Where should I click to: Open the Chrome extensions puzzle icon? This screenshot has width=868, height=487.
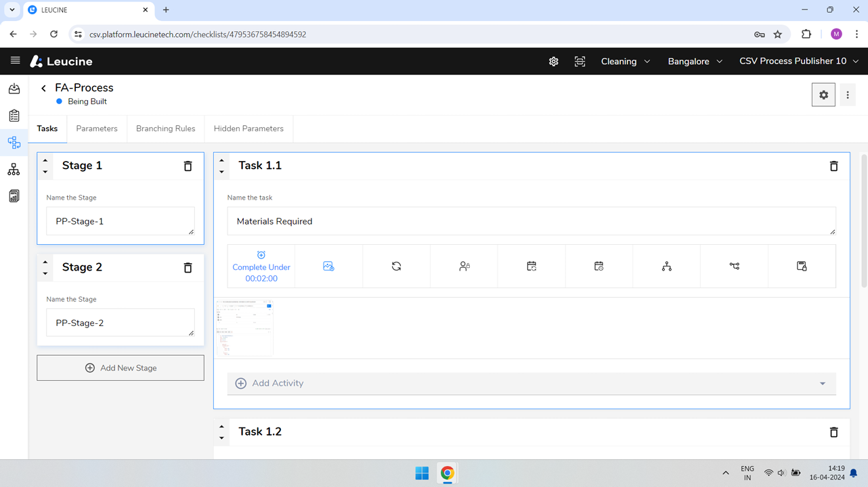point(806,34)
